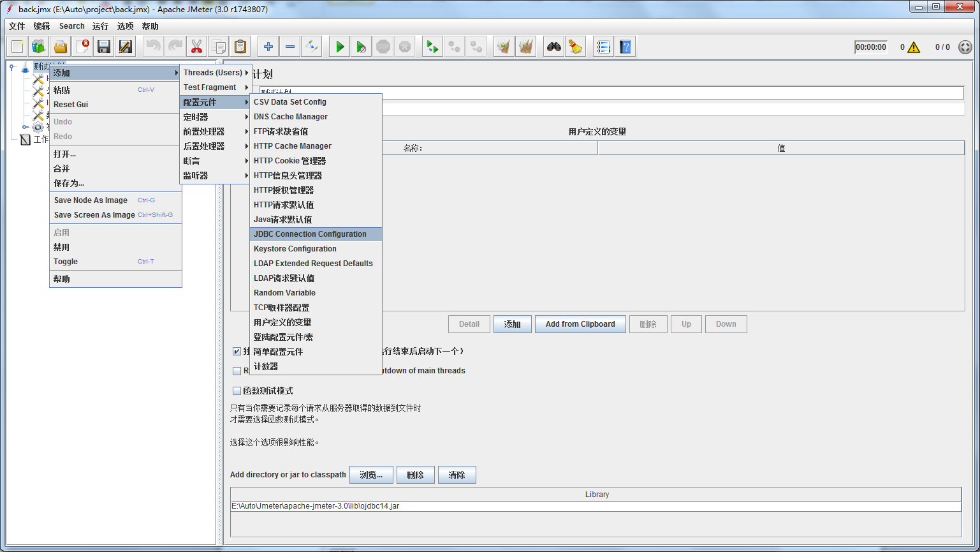
Task: Open the Search menu in menu bar
Action: point(71,26)
